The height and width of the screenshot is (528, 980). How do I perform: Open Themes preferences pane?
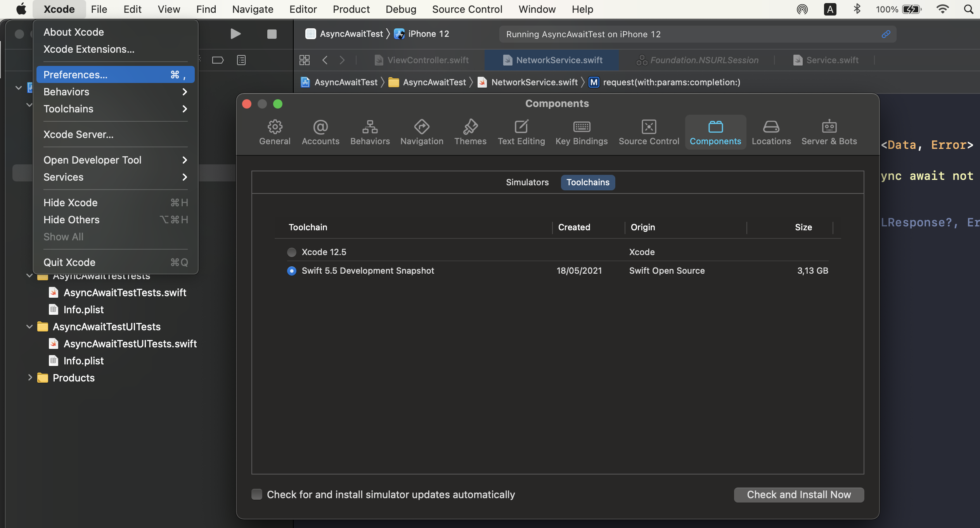tap(470, 132)
